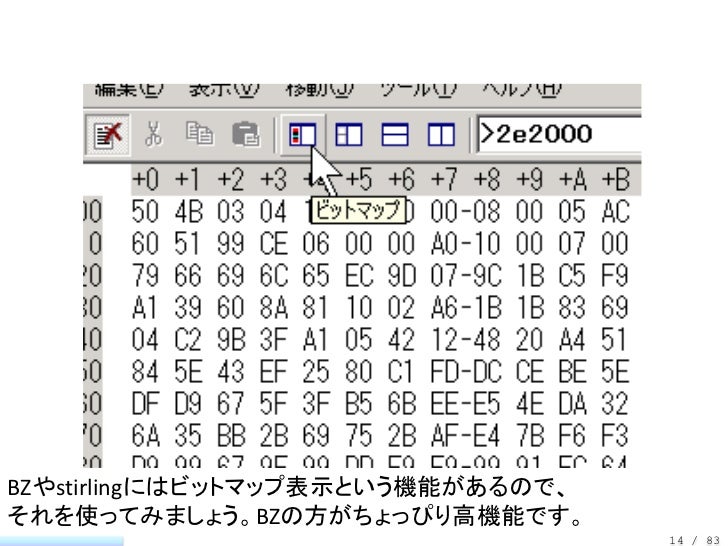Image resolution: width=728 pixels, height=546 pixels.
Task: Open the ツール(T) menu
Action: point(418,89)
